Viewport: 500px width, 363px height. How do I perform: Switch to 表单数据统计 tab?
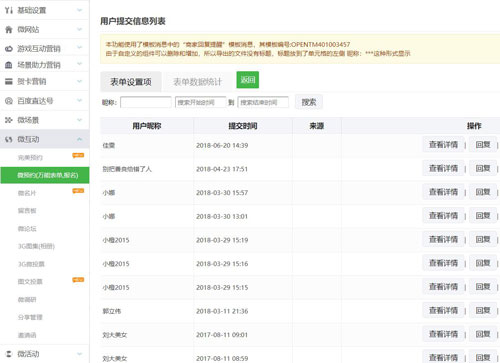197,82
